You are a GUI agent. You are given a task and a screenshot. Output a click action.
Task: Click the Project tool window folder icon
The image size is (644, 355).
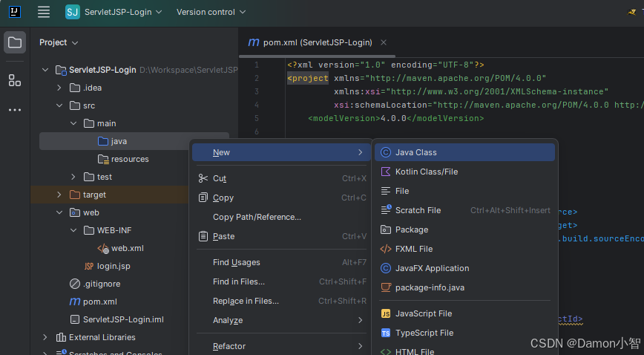(x=15, y=42)
